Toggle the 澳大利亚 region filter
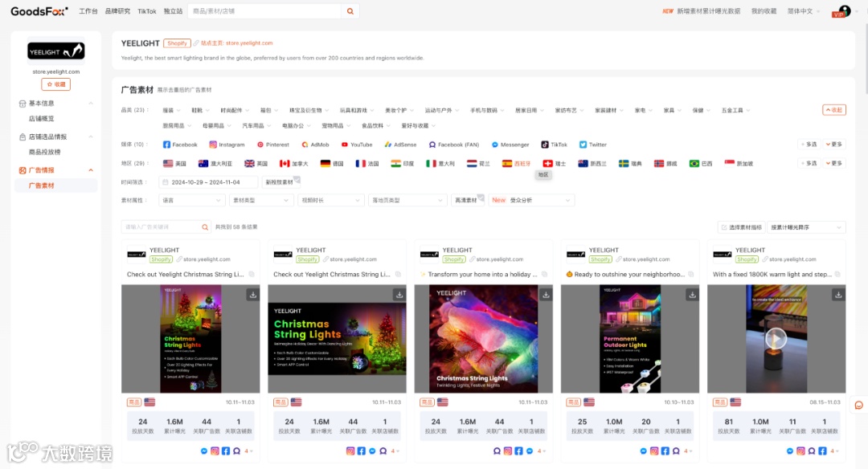The height and width of the screenshot is (469, 868). pos(215,164)
